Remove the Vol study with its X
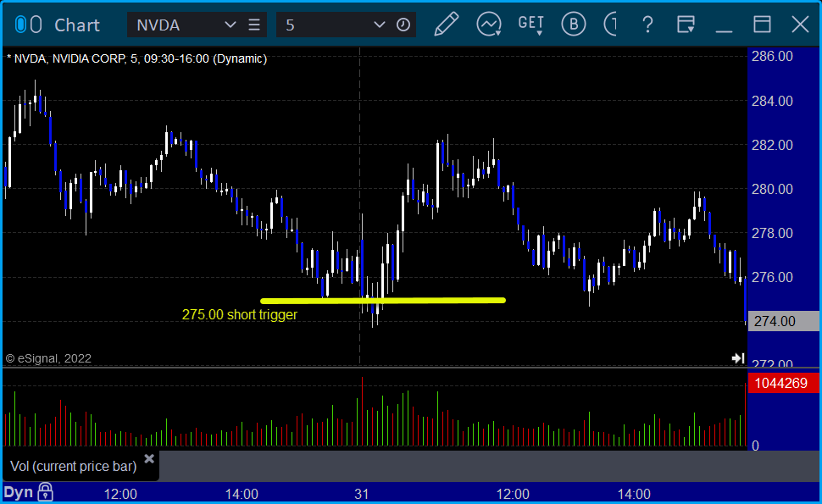This screenshot has height=504, width=822. (x=149, y=459)
